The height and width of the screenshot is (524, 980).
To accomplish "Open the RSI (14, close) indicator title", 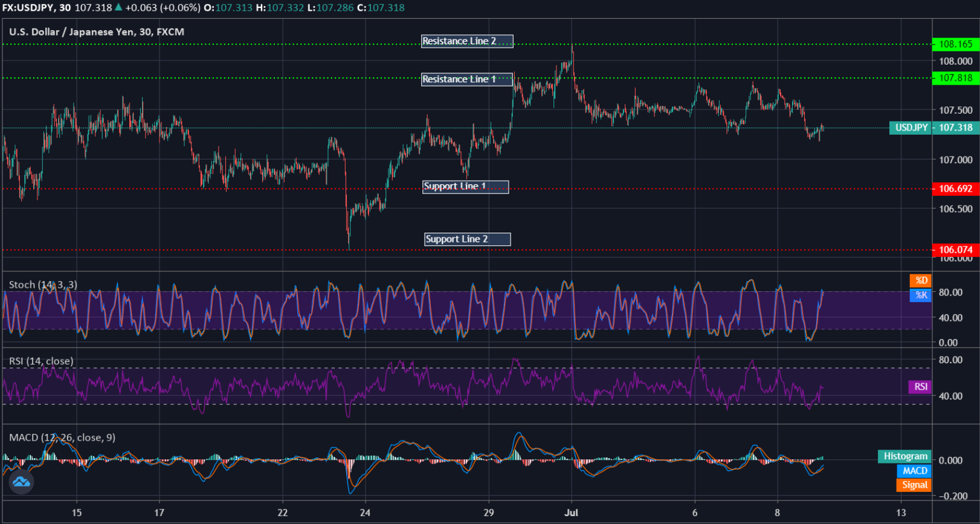I will tap(41, 361).
